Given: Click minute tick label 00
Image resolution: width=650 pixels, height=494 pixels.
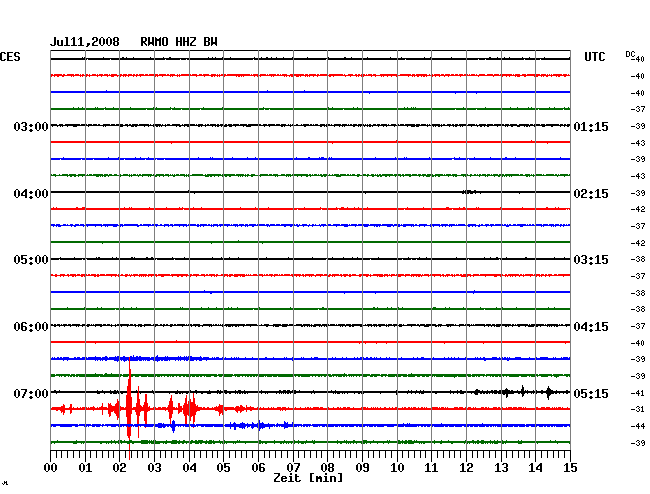Looking at the screenshot, I should pyautogui.click(x=51, y=468).
